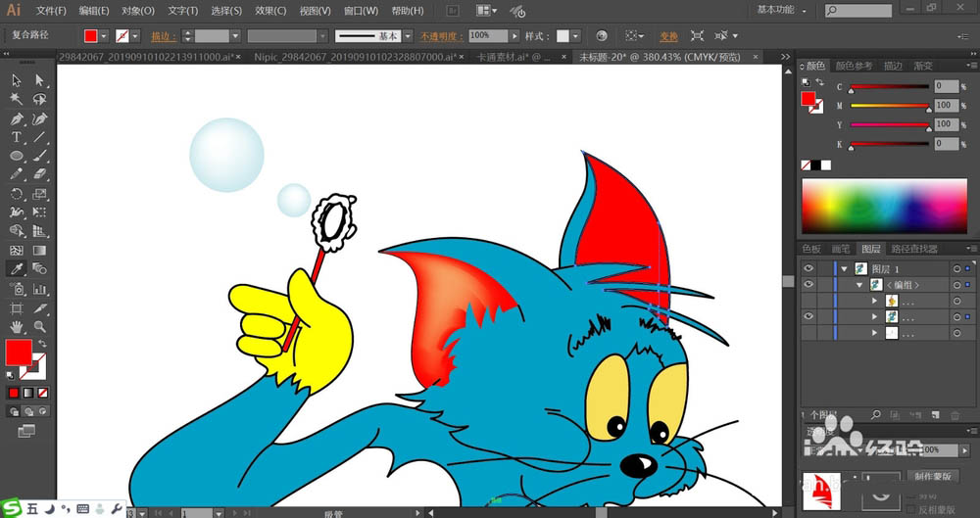Select the Lasso tool
The image size is (980, 518).
coord(39,99)
